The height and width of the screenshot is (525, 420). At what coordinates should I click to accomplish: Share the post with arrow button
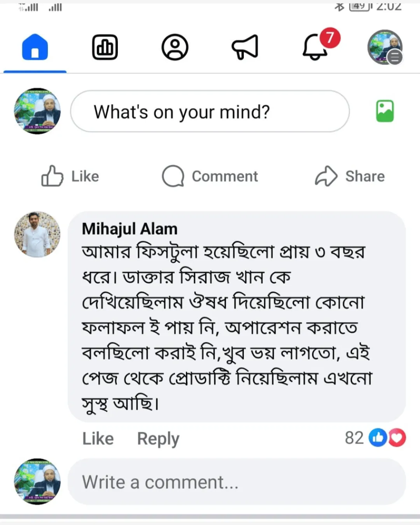pos(350,176)
